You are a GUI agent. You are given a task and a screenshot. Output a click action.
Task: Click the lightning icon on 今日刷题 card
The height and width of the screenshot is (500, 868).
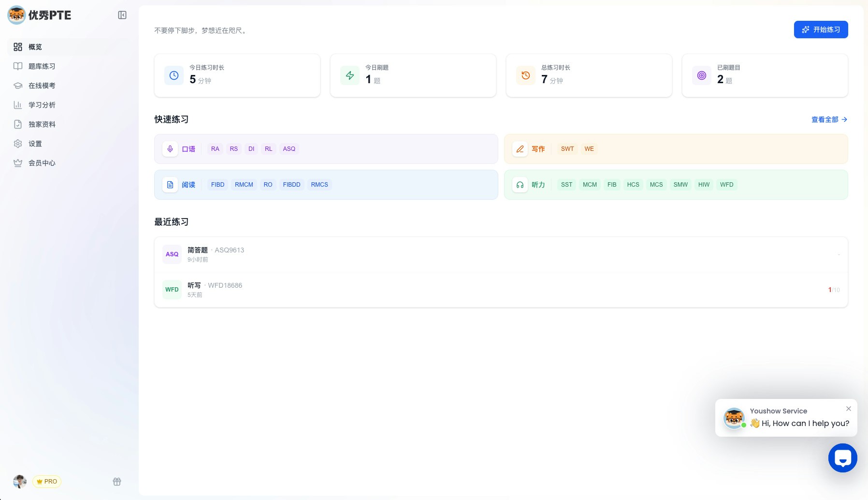[350, 75]
